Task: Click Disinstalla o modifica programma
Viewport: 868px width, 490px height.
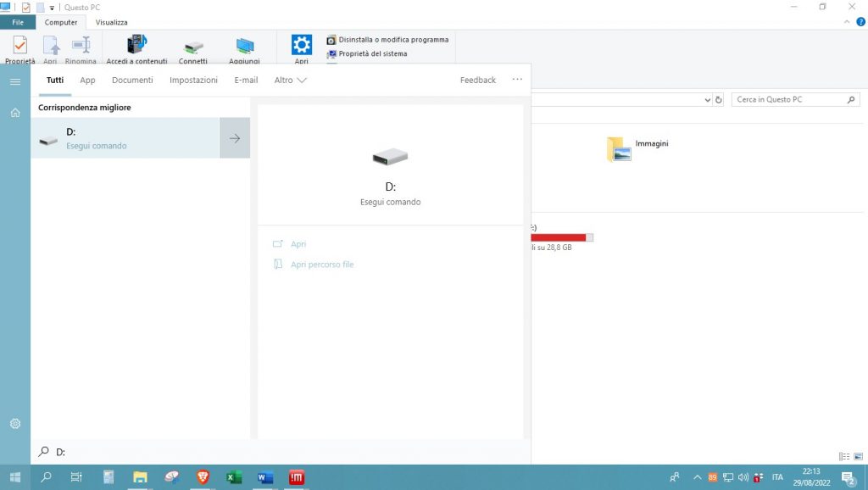Action: [393, 40]
